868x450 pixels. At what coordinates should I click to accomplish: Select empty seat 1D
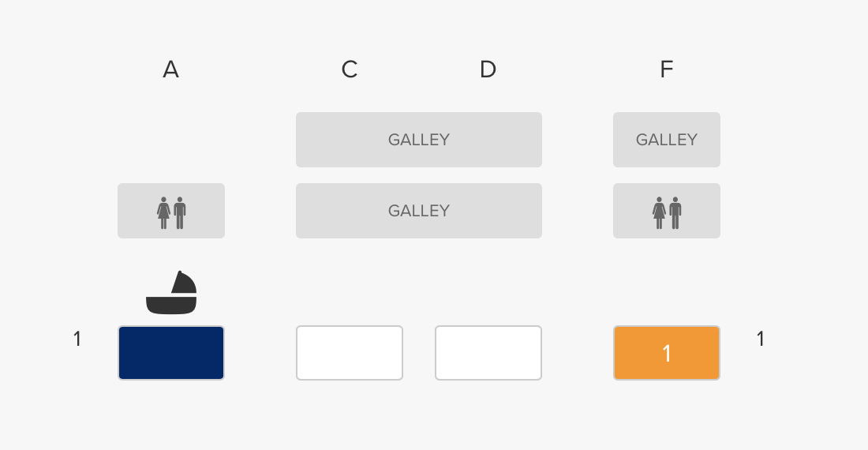488,353
